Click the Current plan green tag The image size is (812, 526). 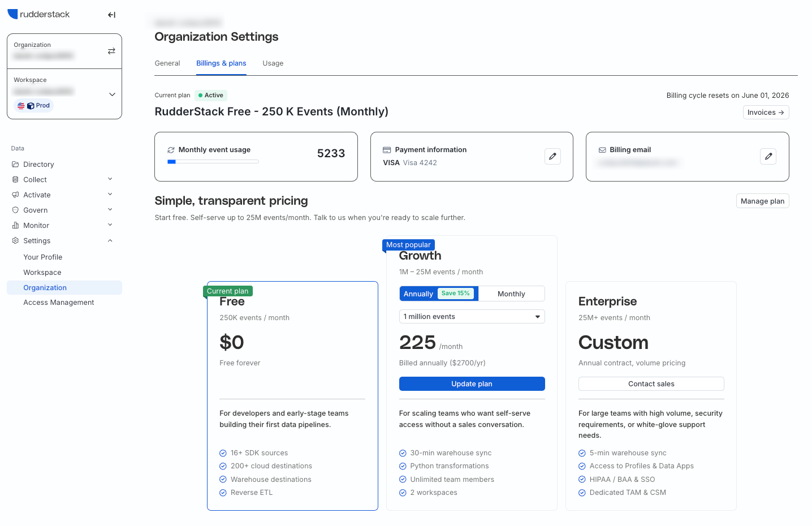[227, 291]
